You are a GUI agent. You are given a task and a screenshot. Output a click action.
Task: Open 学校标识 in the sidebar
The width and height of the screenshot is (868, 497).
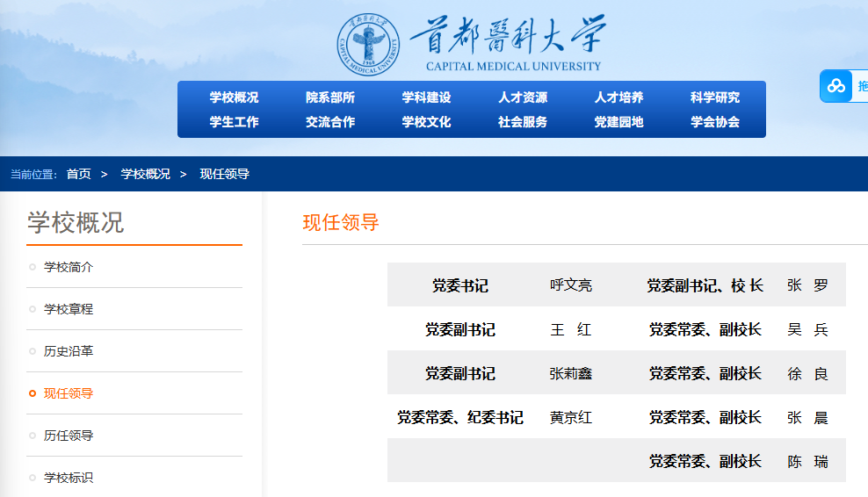coord(69,478)
